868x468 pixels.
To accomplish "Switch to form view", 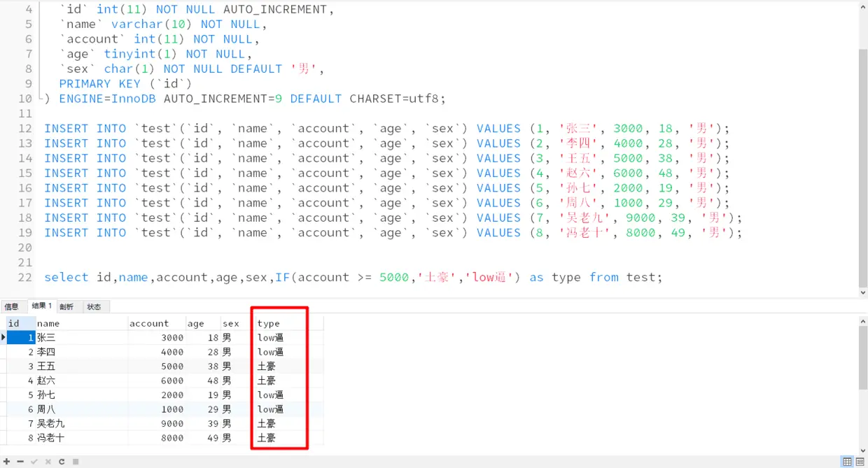I will click(x=860, y=462).
